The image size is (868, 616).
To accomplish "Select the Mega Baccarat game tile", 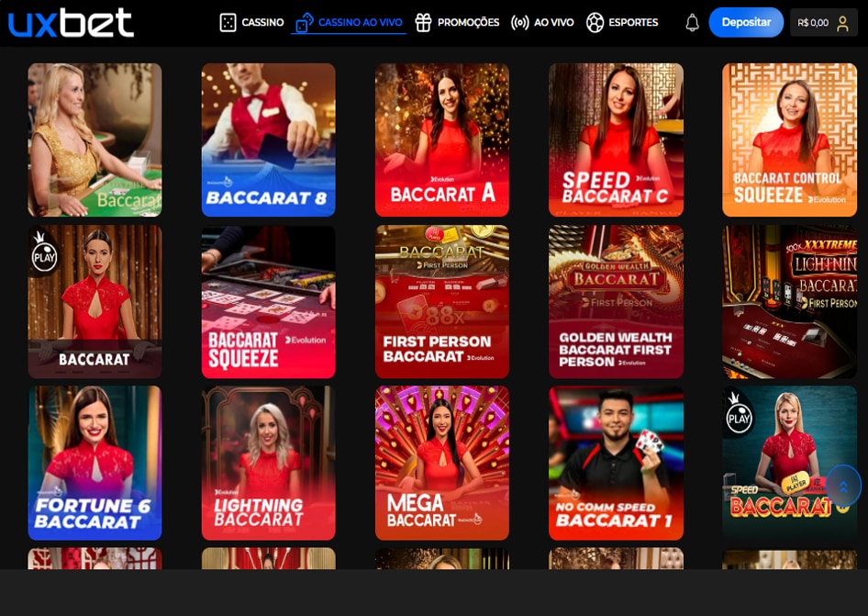I will [x=441, y=463].
